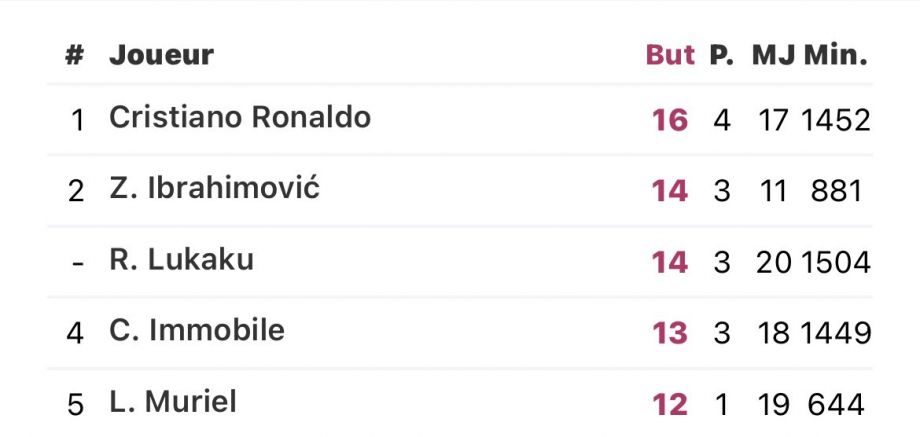Screen dimensions: 920x437
Task: Click Ronaldo's 16 goals value
Action: [669, 120]
